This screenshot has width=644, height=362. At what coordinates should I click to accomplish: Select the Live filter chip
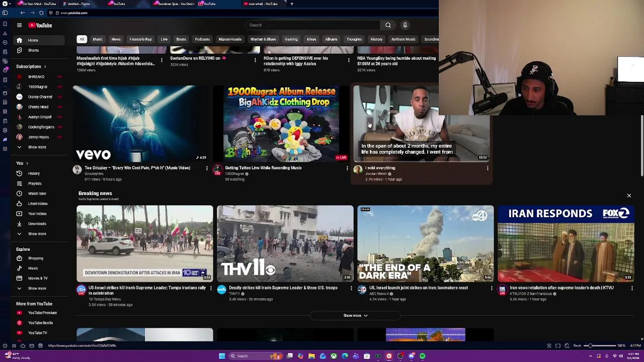164,39
